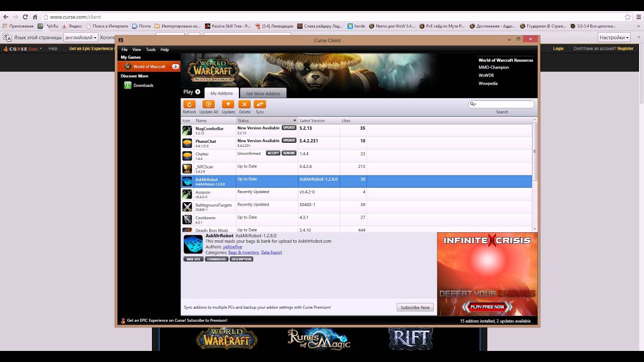644x362 pixels.
Task: Click the Assassin addon icon
Action: (x=187, y=194)
